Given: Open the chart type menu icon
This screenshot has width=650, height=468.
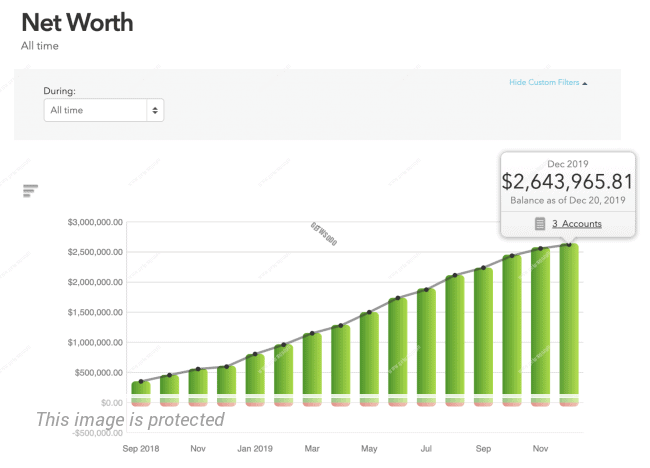Looking at the screenshot, I should point(30,191).
